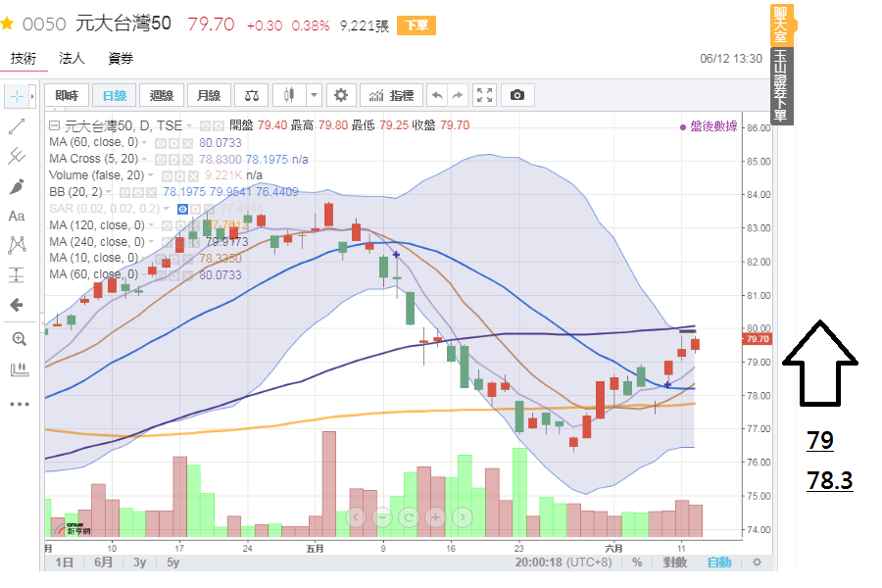Toggle percent scale mode
This screenshot has height=588, width=882.
click(637, 563)
